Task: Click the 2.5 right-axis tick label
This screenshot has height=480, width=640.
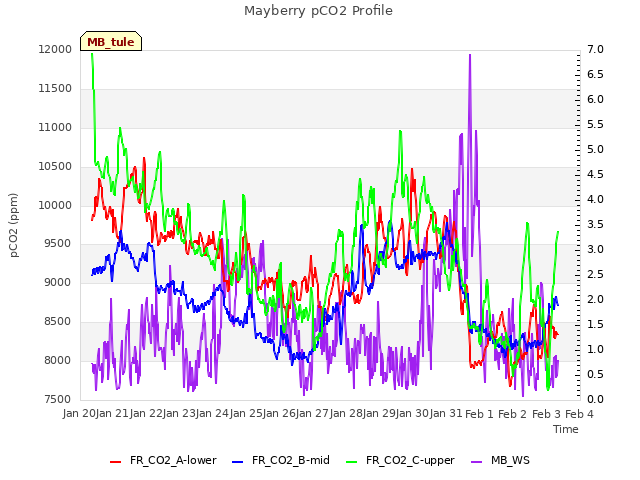Action: point(595,274)
